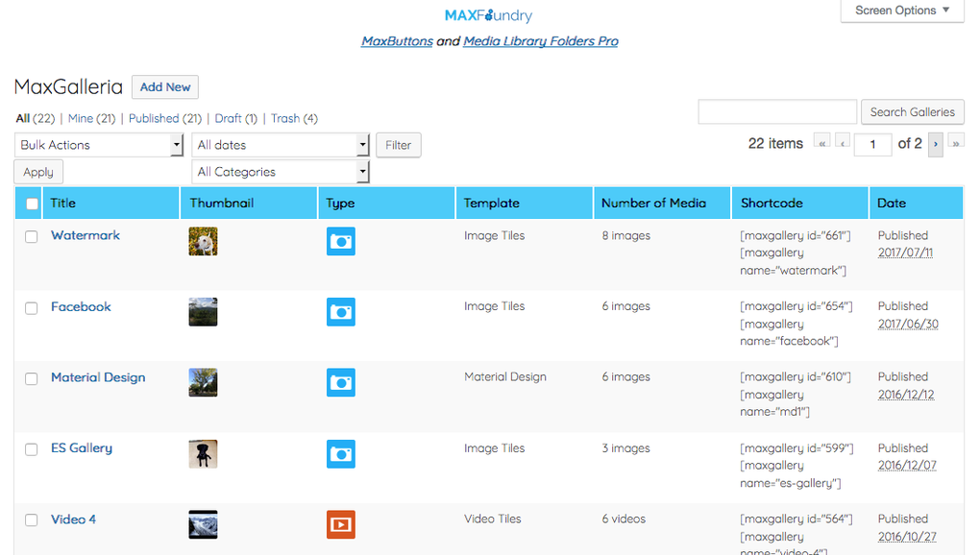Select the Facebook gallery checkbox

[32, 307]
